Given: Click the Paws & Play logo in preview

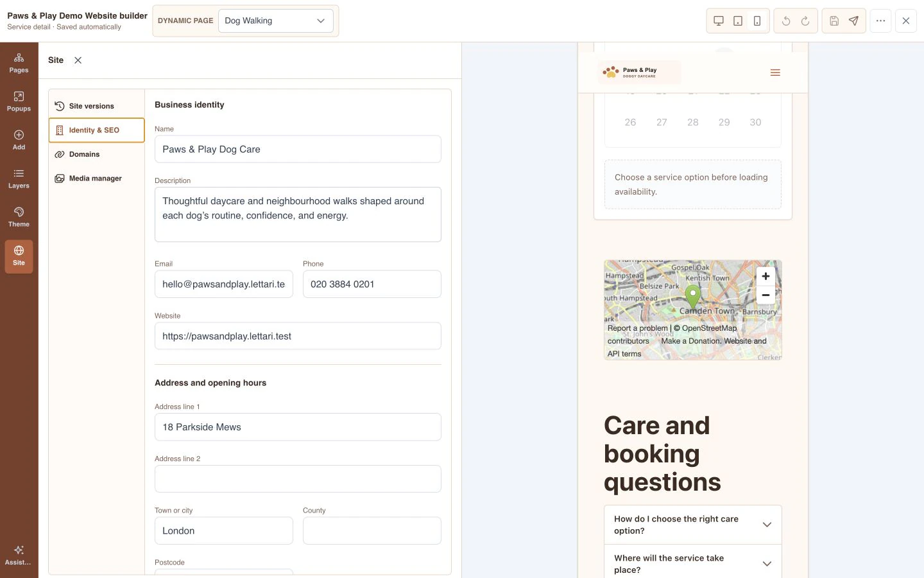Looking at the screenshot, I should [639, 73].
